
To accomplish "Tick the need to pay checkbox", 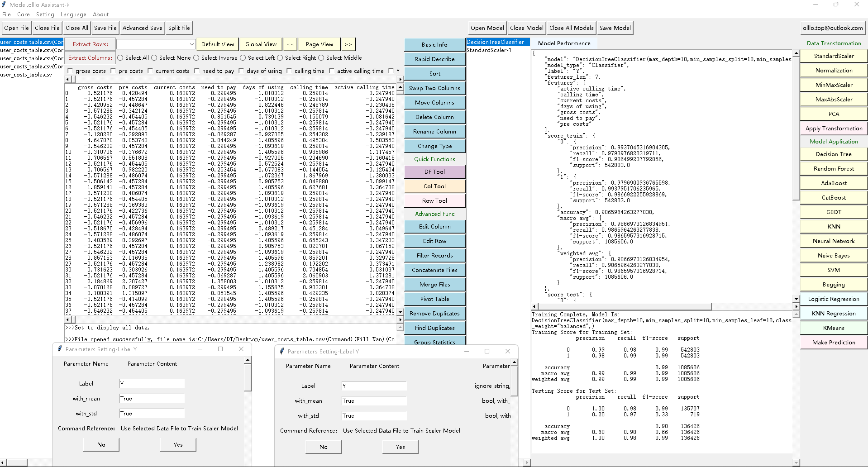I will coord(197,71).
